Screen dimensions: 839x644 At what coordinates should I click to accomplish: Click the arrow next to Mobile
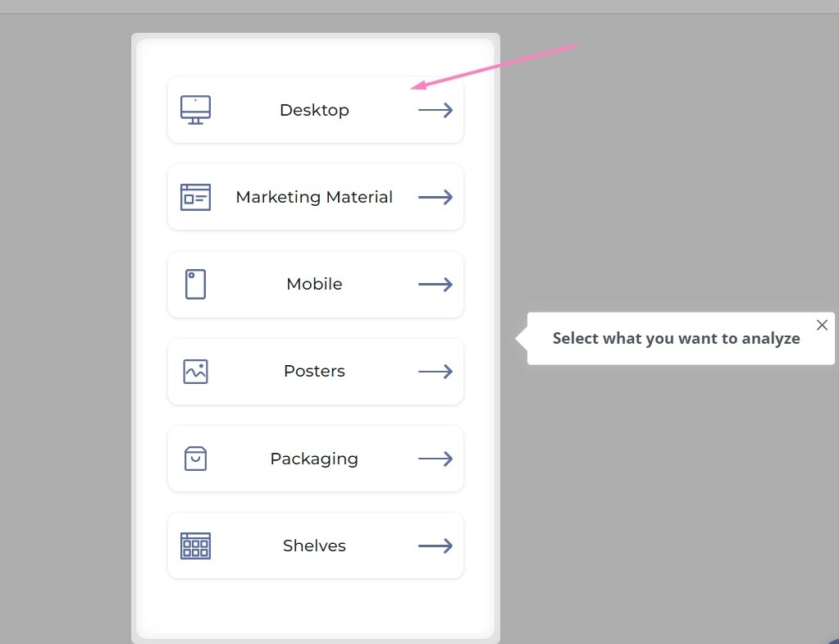[x=435, y=284]
